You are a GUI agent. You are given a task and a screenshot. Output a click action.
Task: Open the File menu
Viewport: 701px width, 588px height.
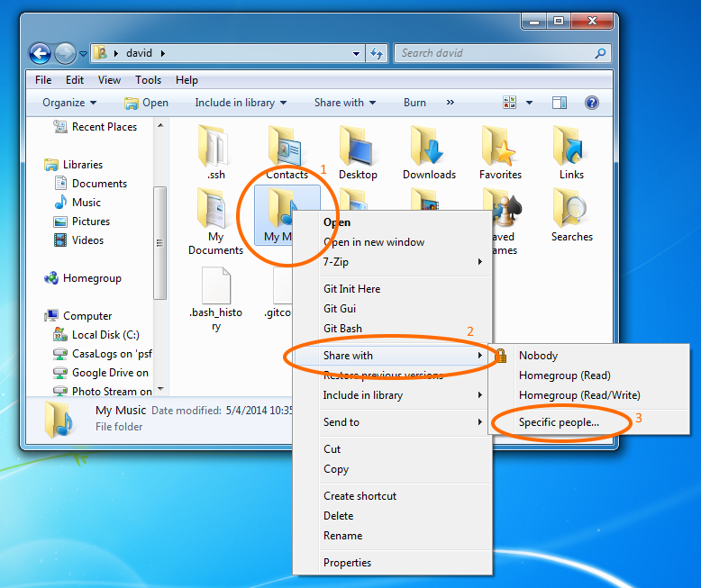tap(43, 80)
